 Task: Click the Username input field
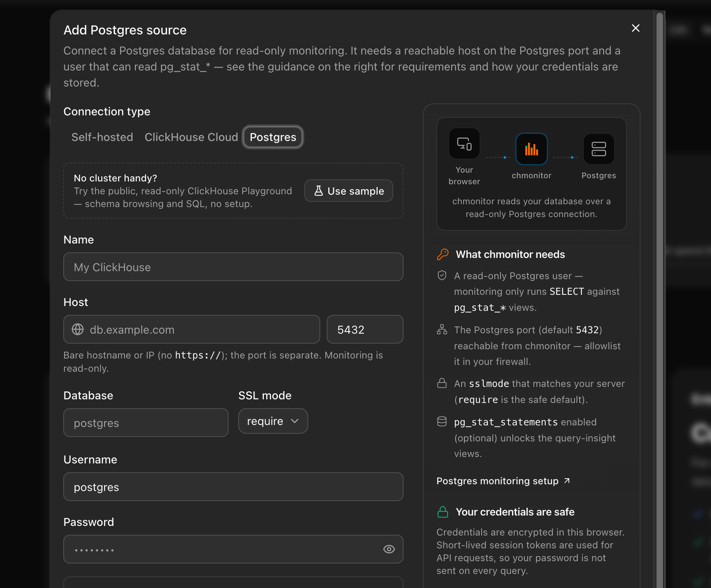click(233, 487)
